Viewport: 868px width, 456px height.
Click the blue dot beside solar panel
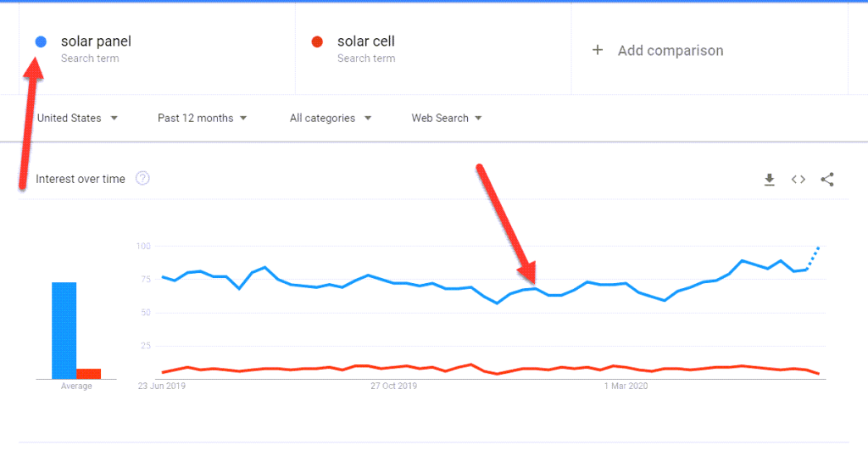coord(41,42)
